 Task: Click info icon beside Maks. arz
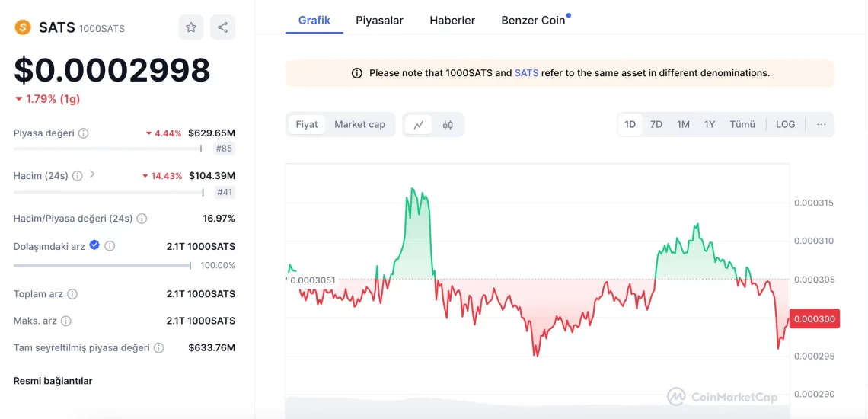click(x=66, y=321)
